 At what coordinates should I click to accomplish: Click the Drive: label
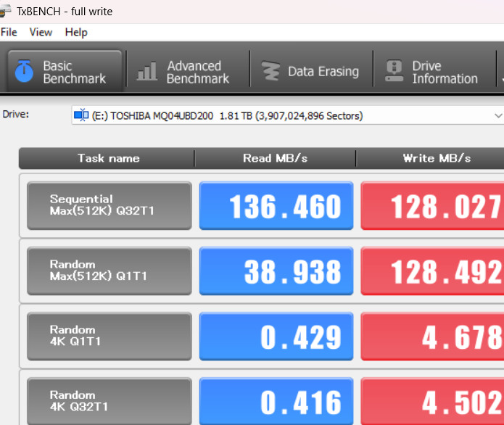pos(15,115)
